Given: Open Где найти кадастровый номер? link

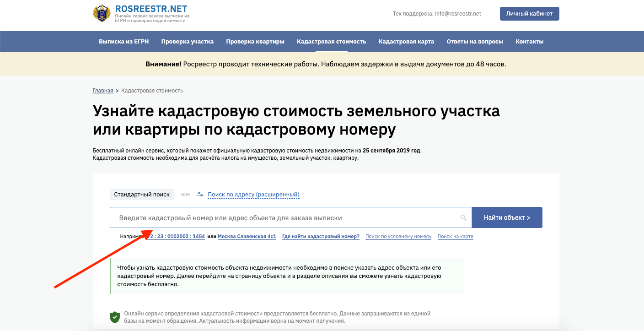Looking at the screenshot, I should point(321,237).
